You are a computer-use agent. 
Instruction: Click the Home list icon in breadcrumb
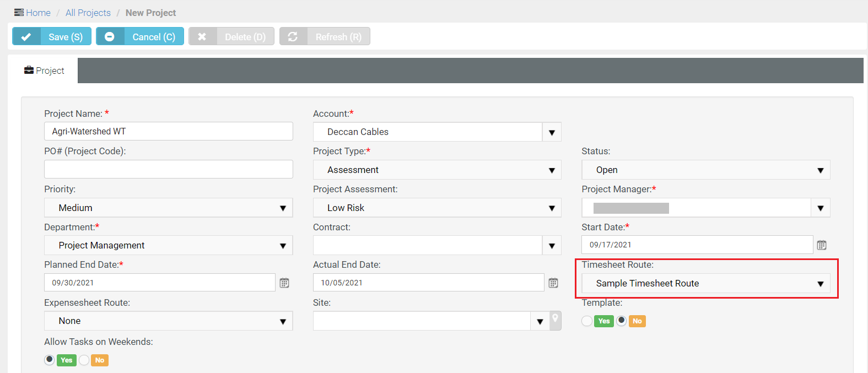[x=19, y=13]
